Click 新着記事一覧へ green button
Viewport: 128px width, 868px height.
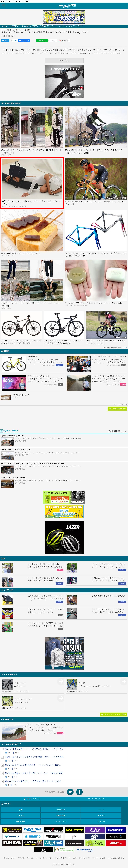(x=117, y=408)
